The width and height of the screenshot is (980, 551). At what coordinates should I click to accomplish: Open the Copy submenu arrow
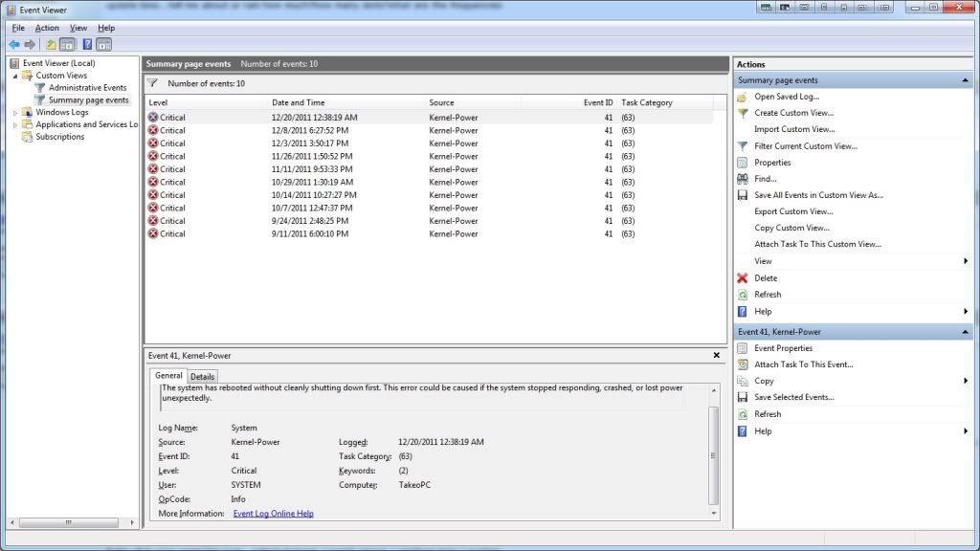pyautogui.click(x=966, y=381)
